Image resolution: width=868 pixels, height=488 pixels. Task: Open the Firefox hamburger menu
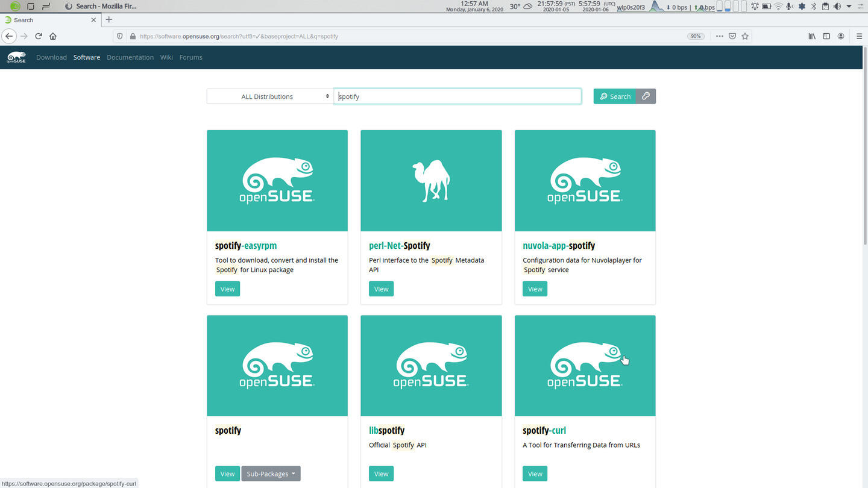(x=859, y=36)
